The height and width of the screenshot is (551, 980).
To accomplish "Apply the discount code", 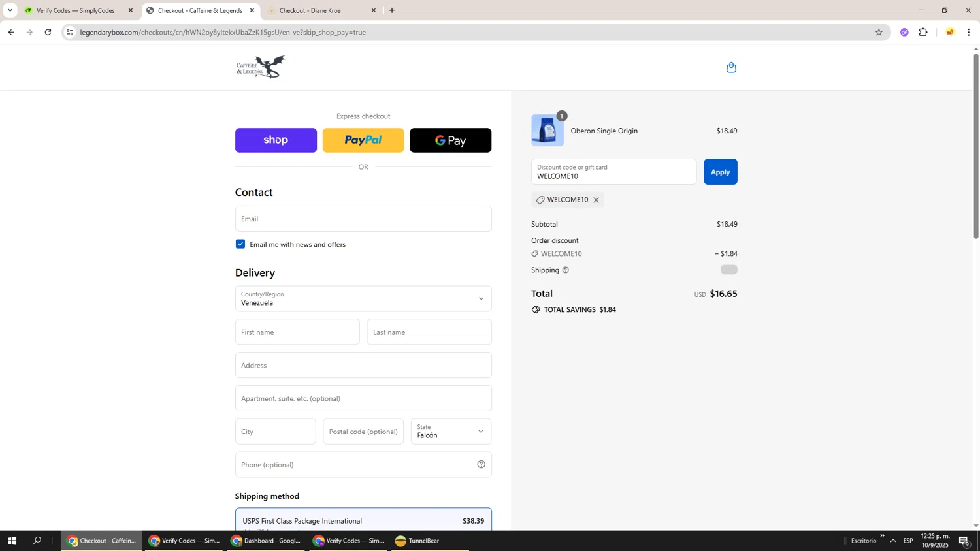I will (721, 172).
